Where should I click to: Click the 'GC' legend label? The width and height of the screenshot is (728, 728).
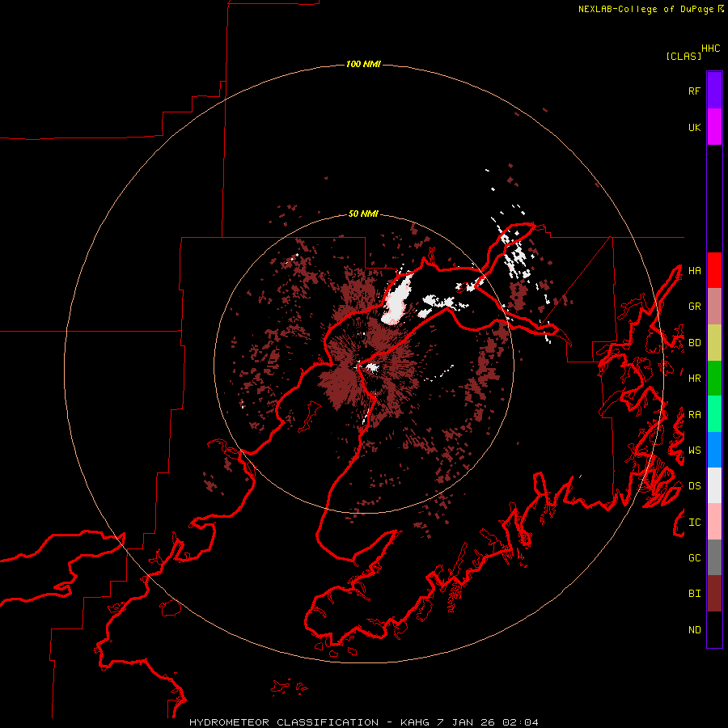(694, 557)
